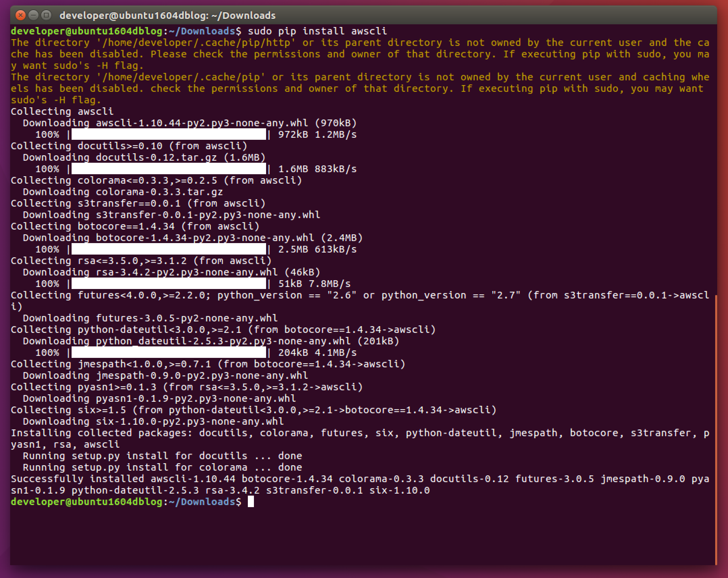728x578 pixels.
Task: Click 'Running setup.py install for docutils' line
Action: click(x=162, y=456)
